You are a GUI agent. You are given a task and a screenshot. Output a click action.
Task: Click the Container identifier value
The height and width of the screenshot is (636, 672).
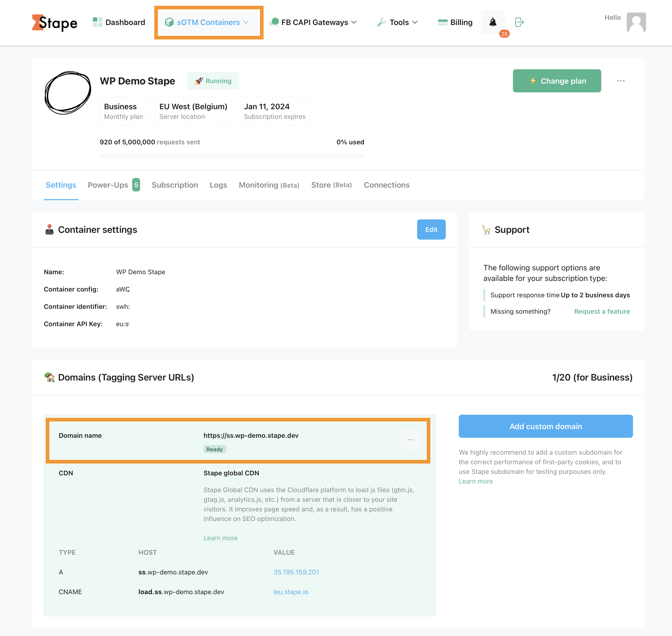123,307
